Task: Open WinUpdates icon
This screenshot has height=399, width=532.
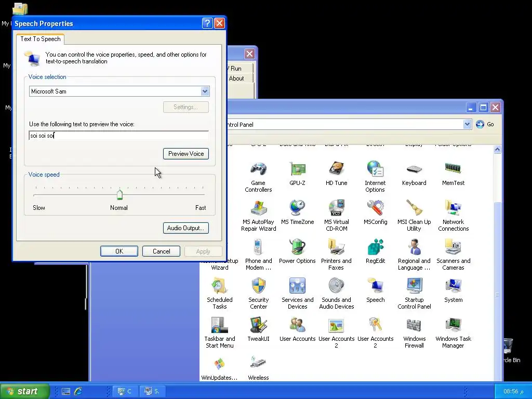Action: tap(219, 368)
